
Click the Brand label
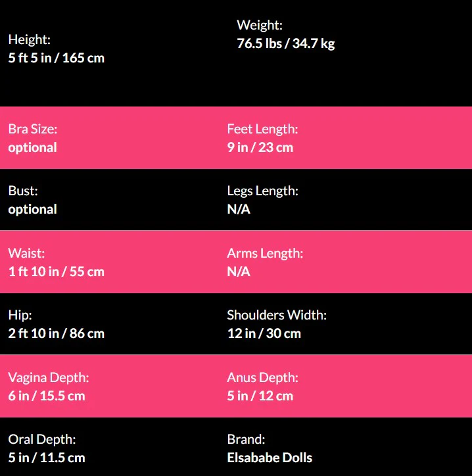246,439
